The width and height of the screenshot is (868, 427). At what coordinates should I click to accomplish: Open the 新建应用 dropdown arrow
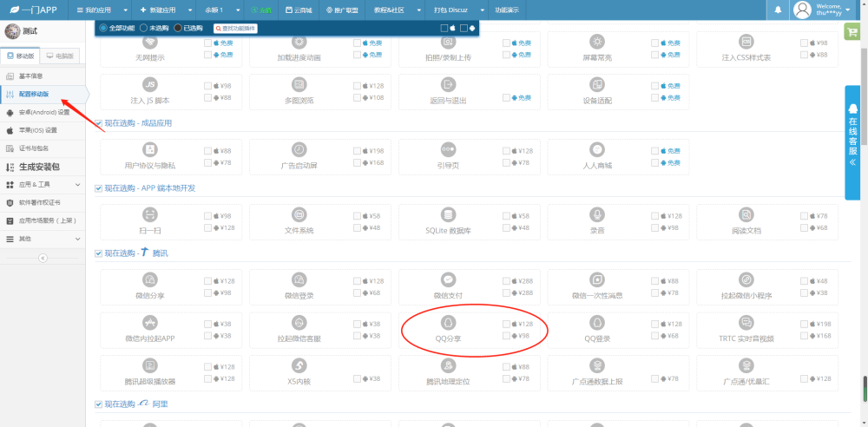190,10
